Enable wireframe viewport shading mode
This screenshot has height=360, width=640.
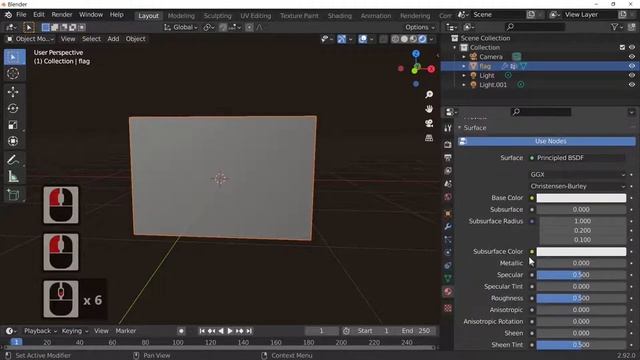pyautogui.click(x=395, y=39)
